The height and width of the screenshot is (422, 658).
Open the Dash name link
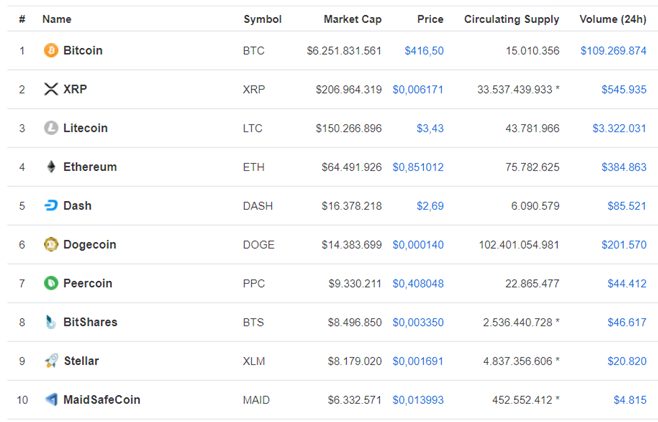click(x=77, y=206)
